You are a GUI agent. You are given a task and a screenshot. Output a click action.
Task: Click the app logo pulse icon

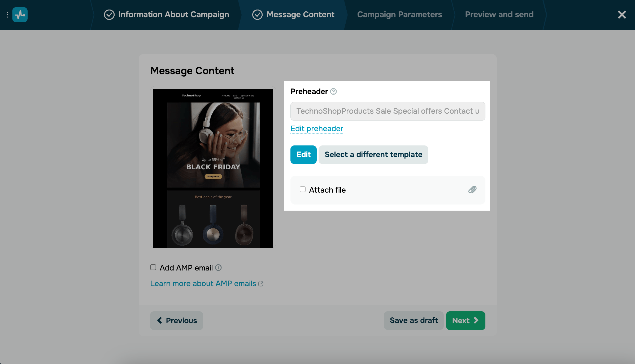click(x=20, y=15)
